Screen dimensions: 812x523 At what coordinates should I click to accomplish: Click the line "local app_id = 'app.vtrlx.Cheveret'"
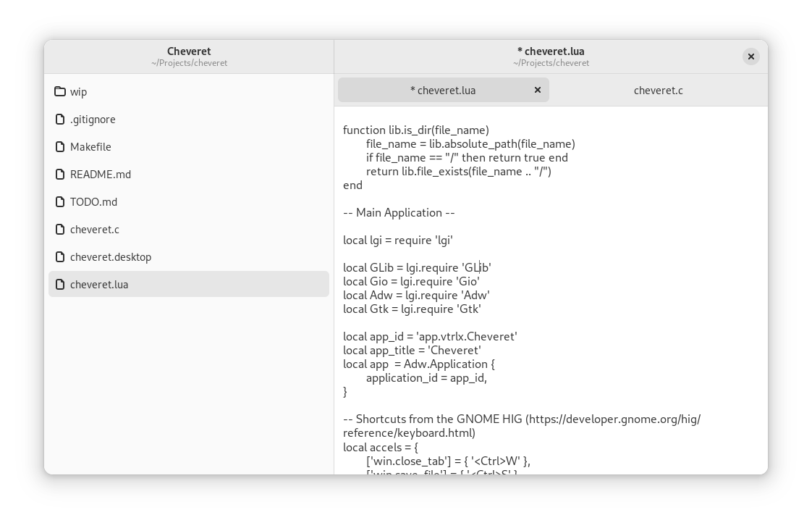(430, 337)
